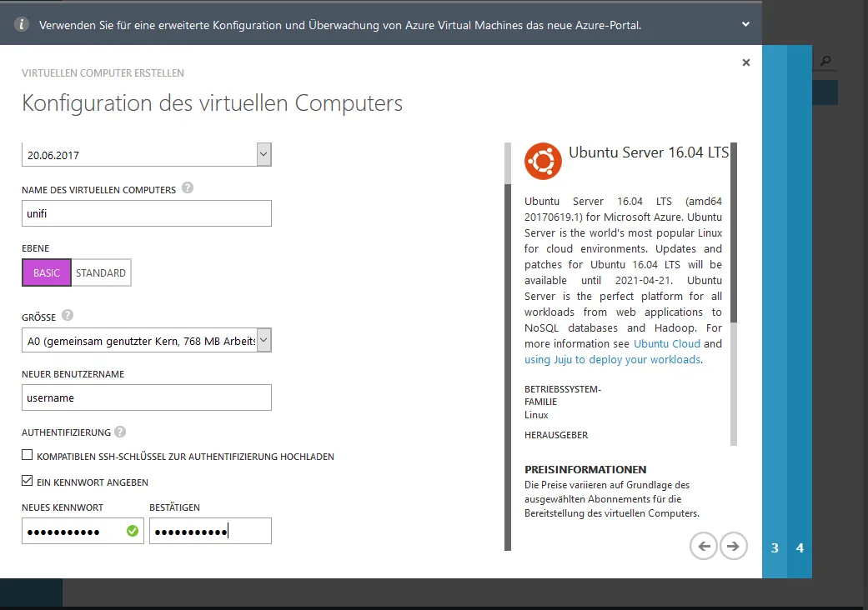The height and width of the screenshot is (610, 868).
Task: Click the info icon in the notification banner
Action: [x=21, y=24]
